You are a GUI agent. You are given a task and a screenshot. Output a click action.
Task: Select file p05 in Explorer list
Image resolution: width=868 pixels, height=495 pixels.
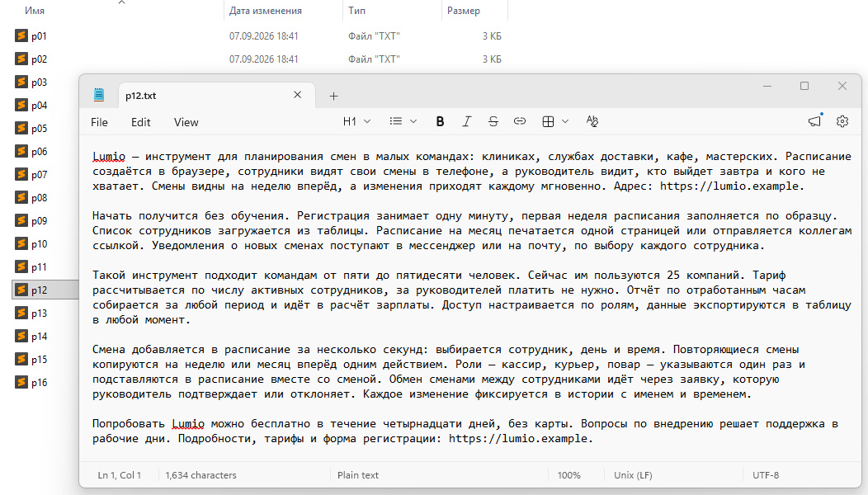tap(39, 129)
